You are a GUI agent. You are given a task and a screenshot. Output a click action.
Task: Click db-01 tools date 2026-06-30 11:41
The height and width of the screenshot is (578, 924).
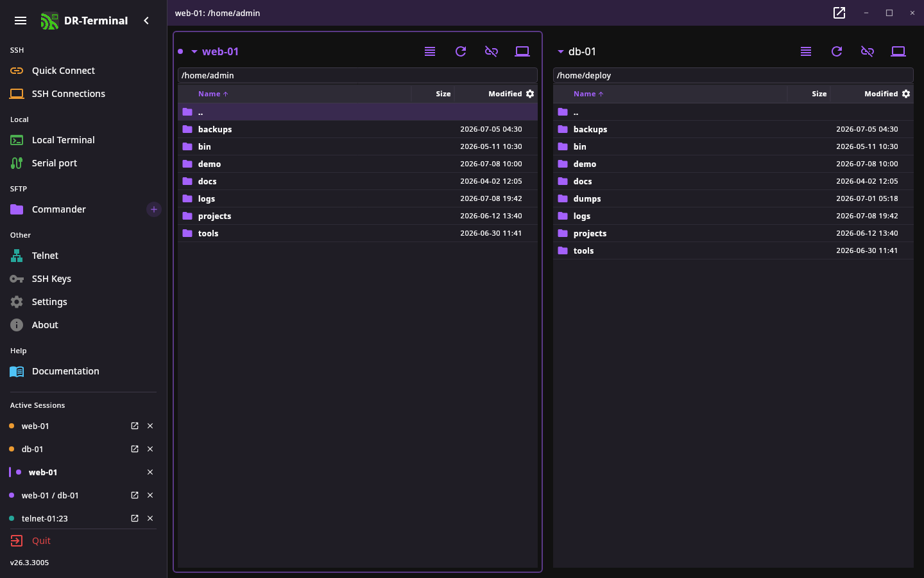(867, 250)
